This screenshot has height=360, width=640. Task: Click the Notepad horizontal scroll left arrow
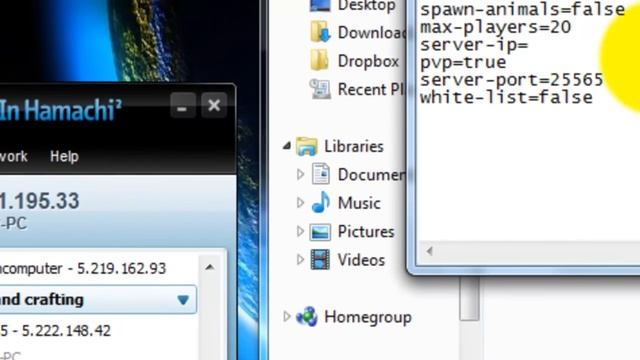(x=429, y=251)
